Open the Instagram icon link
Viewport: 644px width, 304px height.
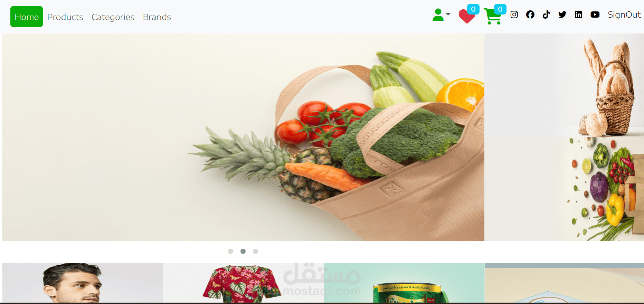(514, 15)
